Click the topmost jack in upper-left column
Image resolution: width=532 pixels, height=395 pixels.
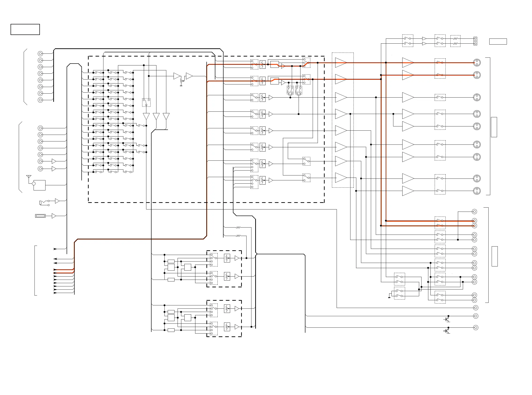click(x=40, y=53)
